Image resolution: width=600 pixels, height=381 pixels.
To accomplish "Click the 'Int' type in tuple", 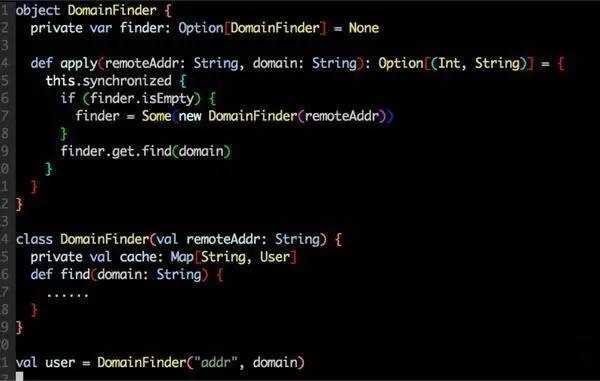I will click(x=448, y=63).
